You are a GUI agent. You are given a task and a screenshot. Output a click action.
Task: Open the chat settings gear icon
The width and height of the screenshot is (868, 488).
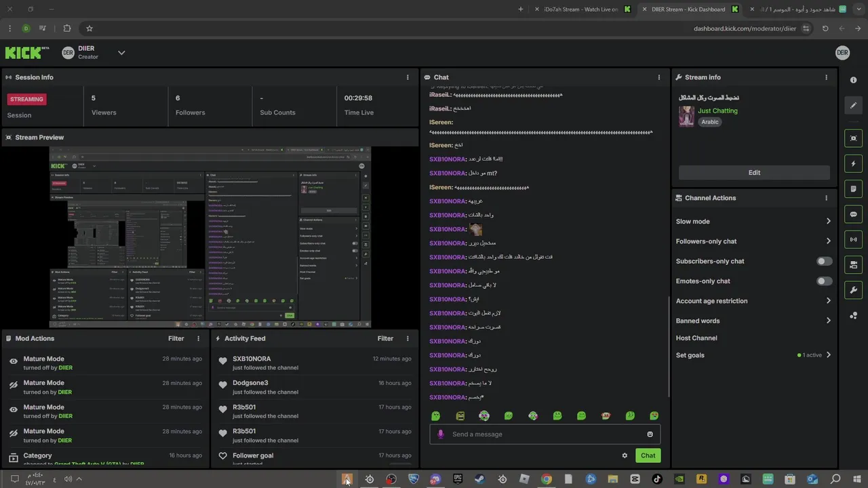(625, 455)
